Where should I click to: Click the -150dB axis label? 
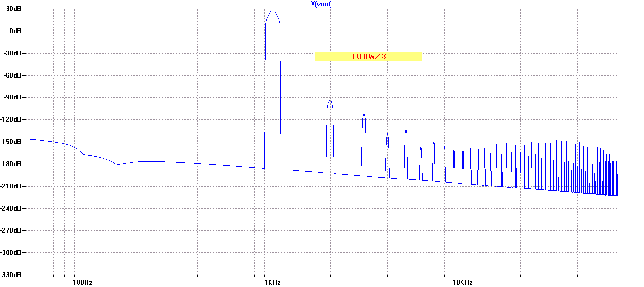point(12,142)
